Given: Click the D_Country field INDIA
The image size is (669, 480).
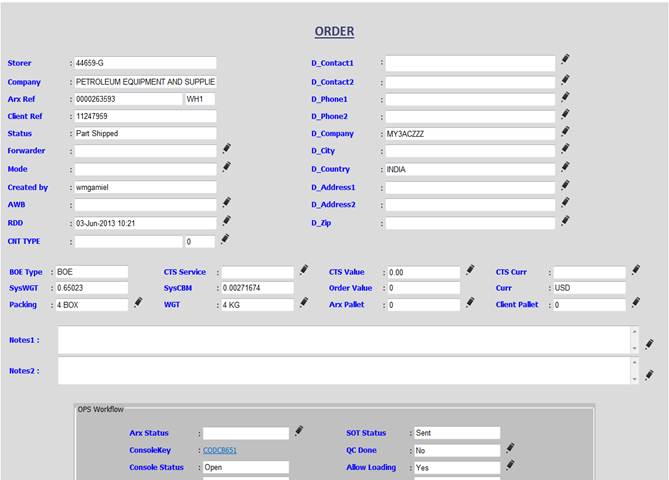Looking at the screenshot, I should [470, 169].
